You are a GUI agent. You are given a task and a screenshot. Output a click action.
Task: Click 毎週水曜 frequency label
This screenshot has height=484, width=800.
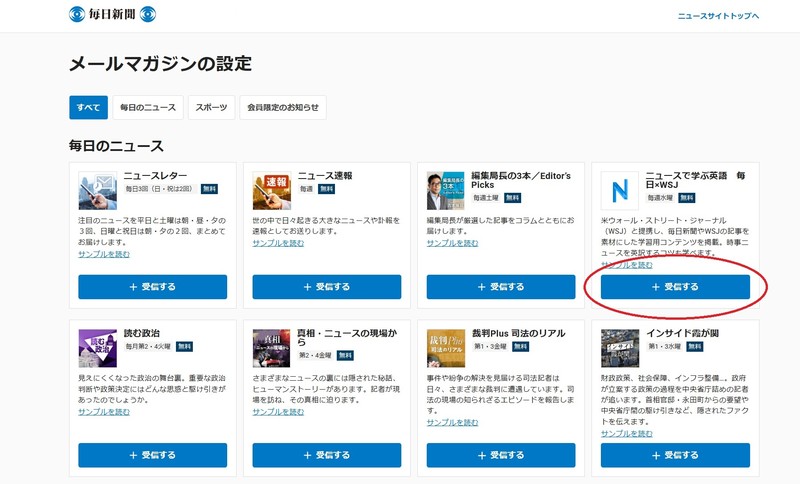pos(661,198)
